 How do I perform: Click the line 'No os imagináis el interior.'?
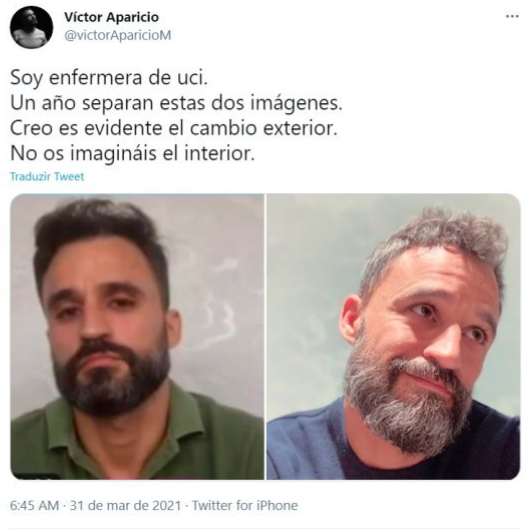(132, 154)
